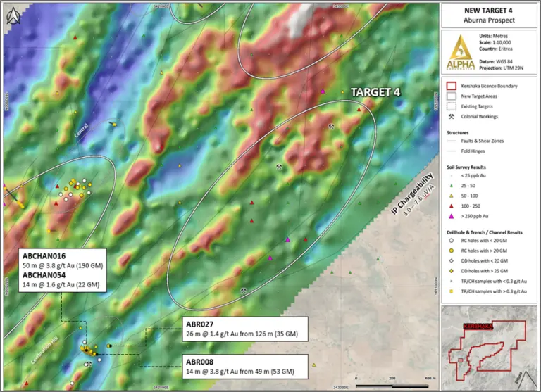Click the ABCHAN016 result callout box
The height and width of the screenshot is (392, 541).
point(61,264)
